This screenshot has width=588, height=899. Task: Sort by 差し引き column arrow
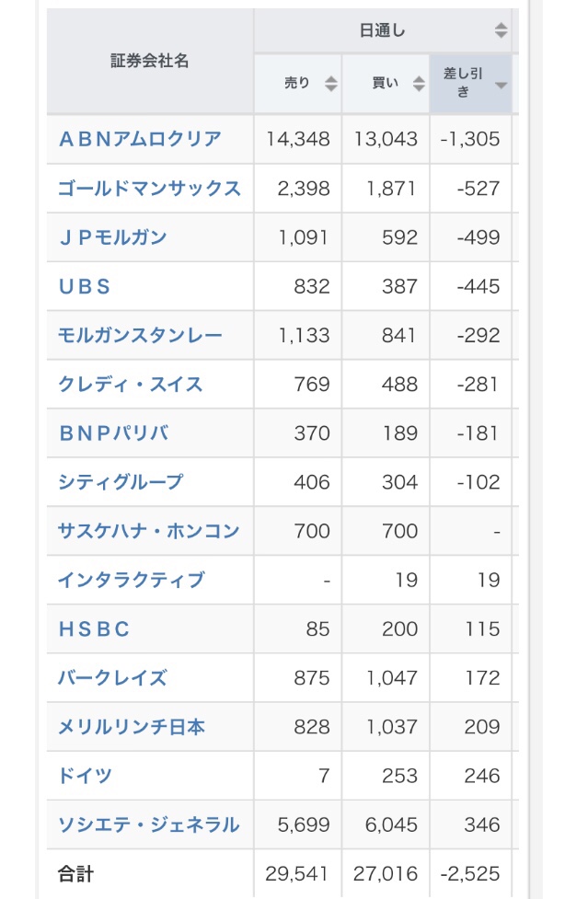click(x=501, y=86)
